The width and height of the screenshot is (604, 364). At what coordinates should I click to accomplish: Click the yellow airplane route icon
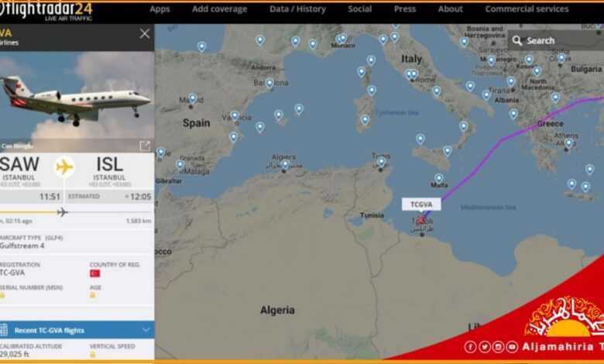point(64,167)
